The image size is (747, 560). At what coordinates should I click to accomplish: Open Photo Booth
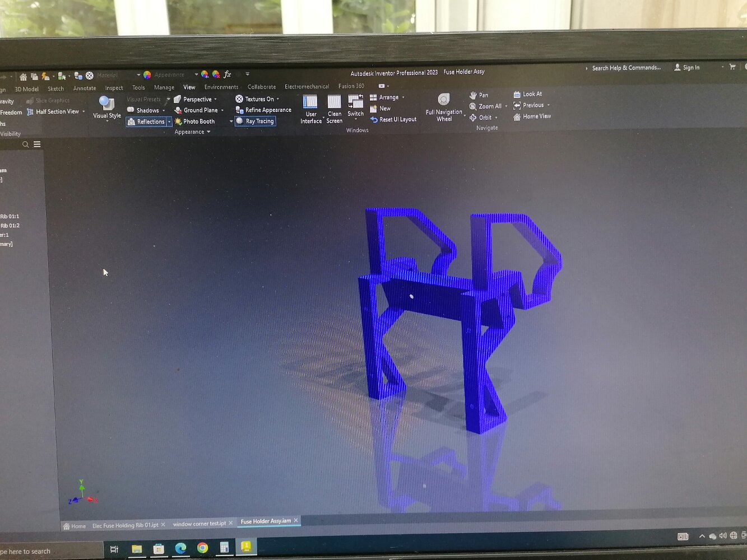194,122
